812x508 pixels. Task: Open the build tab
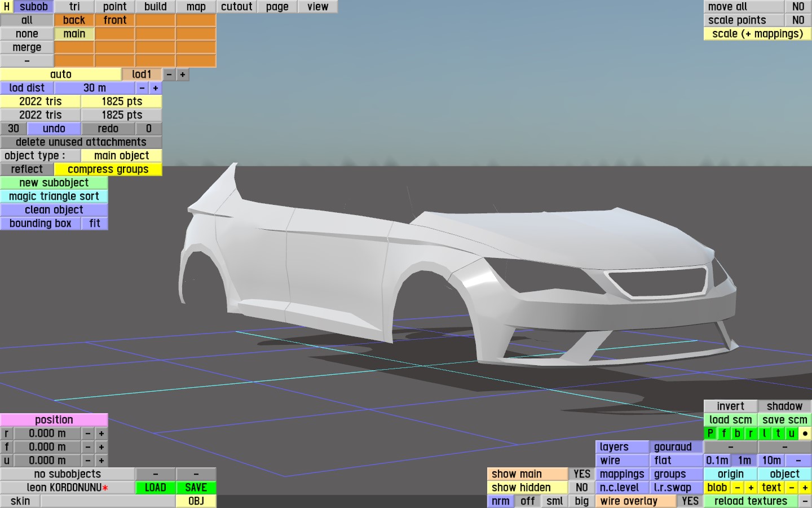click(x=156, y=7)
